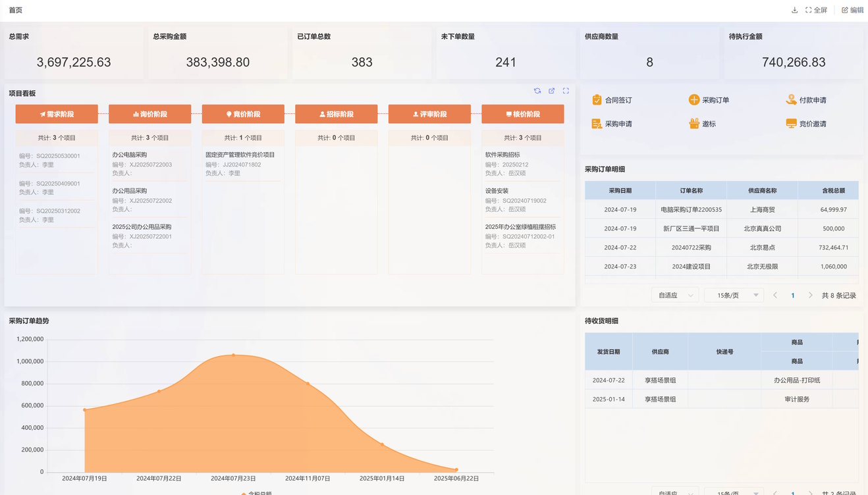Go to next page in 采购订单明细

pyautogui.click(x=811, y=296)
